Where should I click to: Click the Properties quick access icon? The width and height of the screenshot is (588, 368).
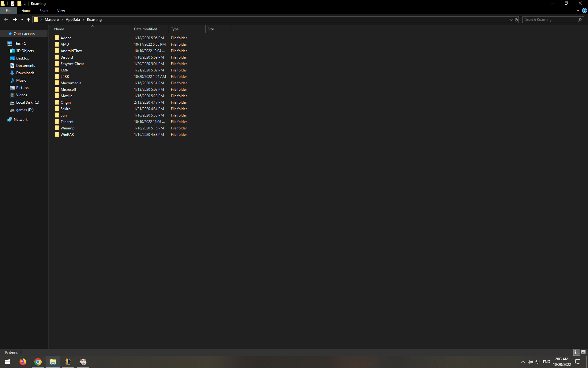tap(13, 4)
